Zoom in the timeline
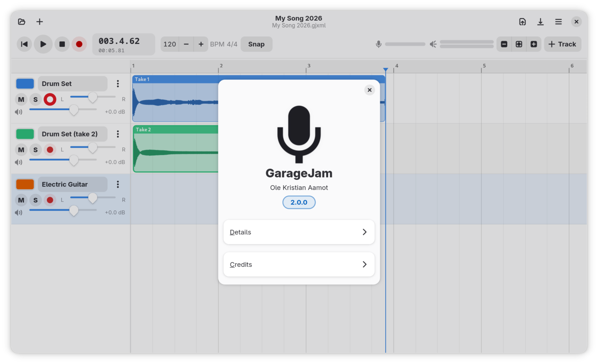The image size is (598, 364). pos(533,44)
